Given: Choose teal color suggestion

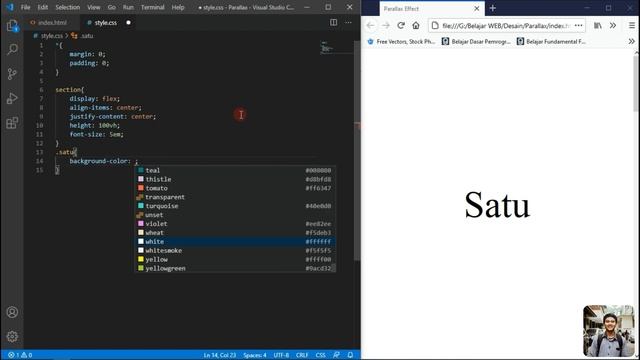Looking at the screenshot, I should pyautogui.click(x=235, y=170).
